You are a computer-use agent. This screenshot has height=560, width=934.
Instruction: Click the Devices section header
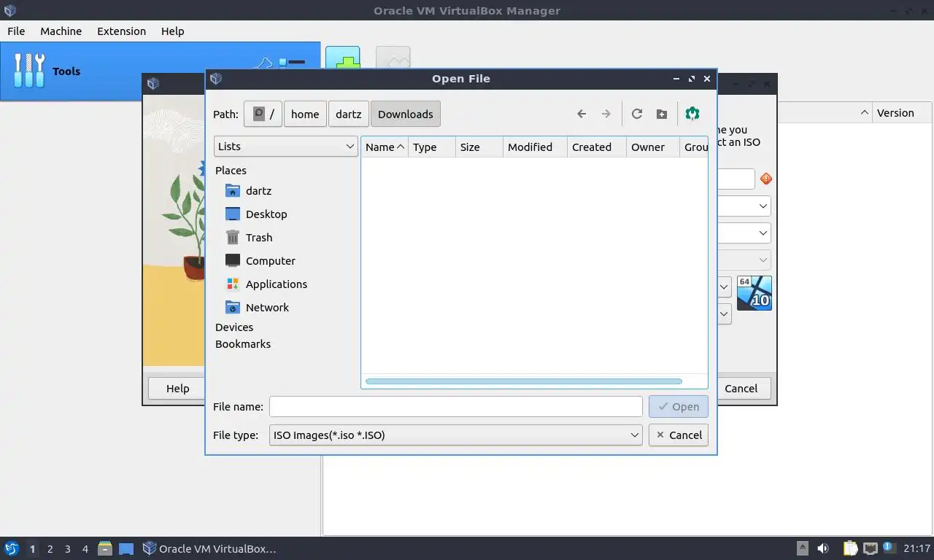(x=234, y=327)
